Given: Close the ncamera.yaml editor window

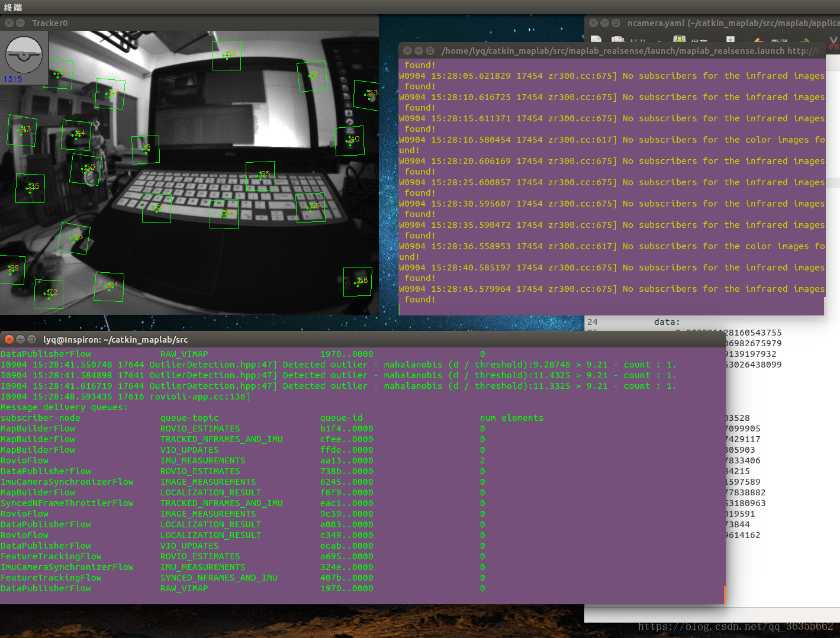Looking at the screenshot, I should [x=594, y=23].
